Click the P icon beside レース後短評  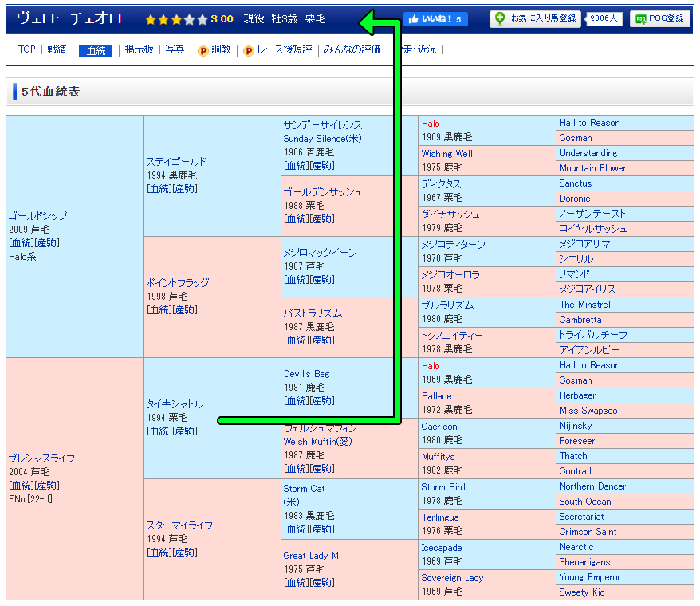(249, 50)
